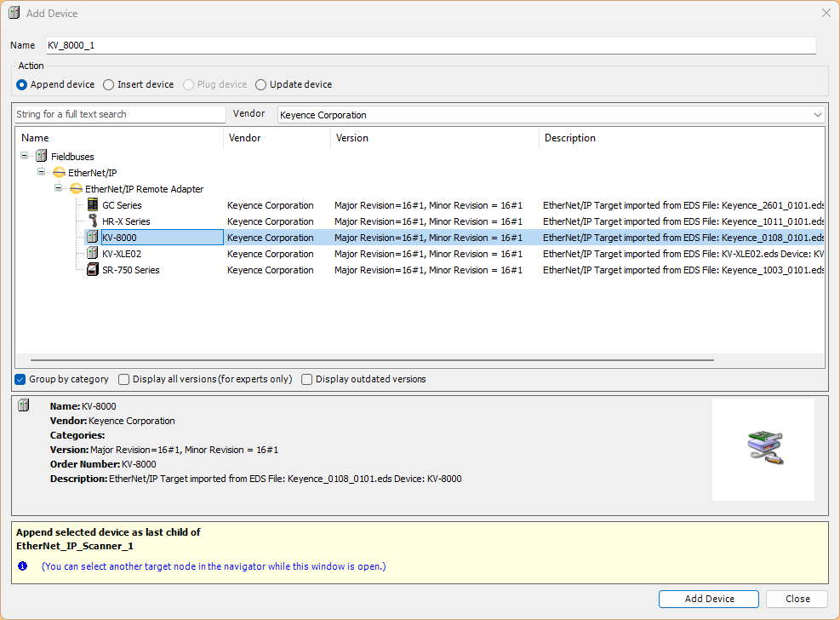
Task: Click Keyence_1011_0101.eds description cell
Action: click(x=683, y=221)
